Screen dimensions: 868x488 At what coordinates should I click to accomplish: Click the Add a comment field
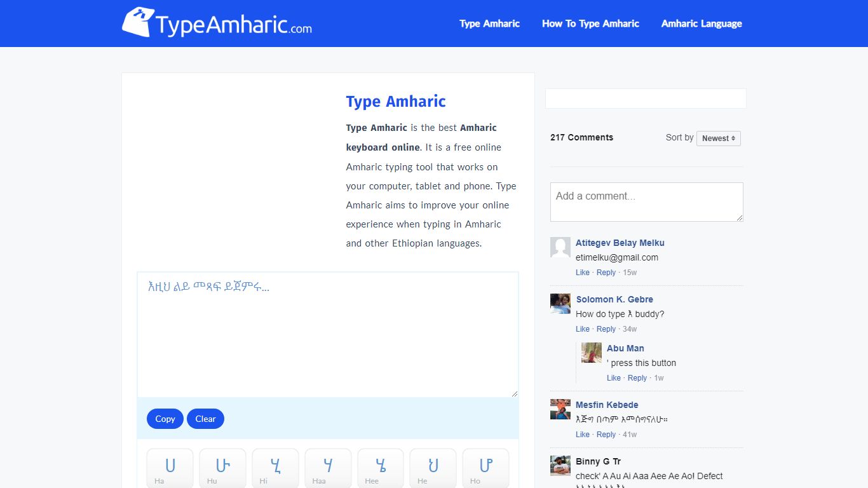pyautogui.click(x=647, y=202)
